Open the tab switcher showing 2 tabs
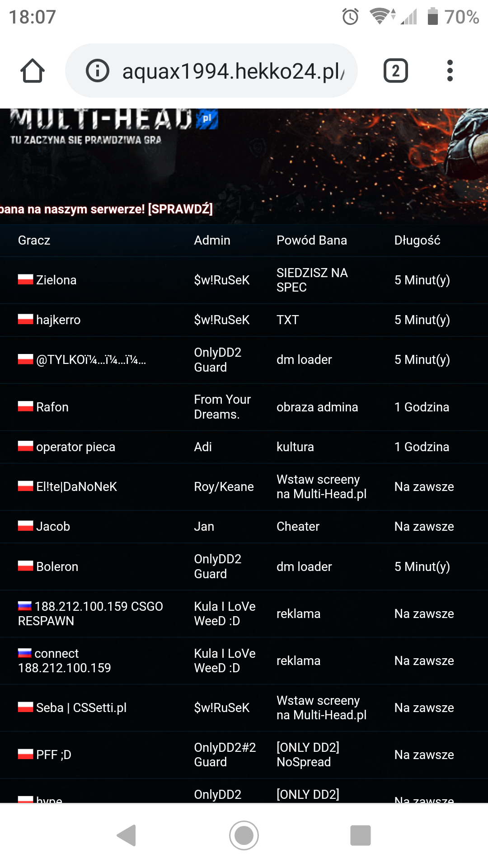488x868 pixels. (x=395, y=71)
